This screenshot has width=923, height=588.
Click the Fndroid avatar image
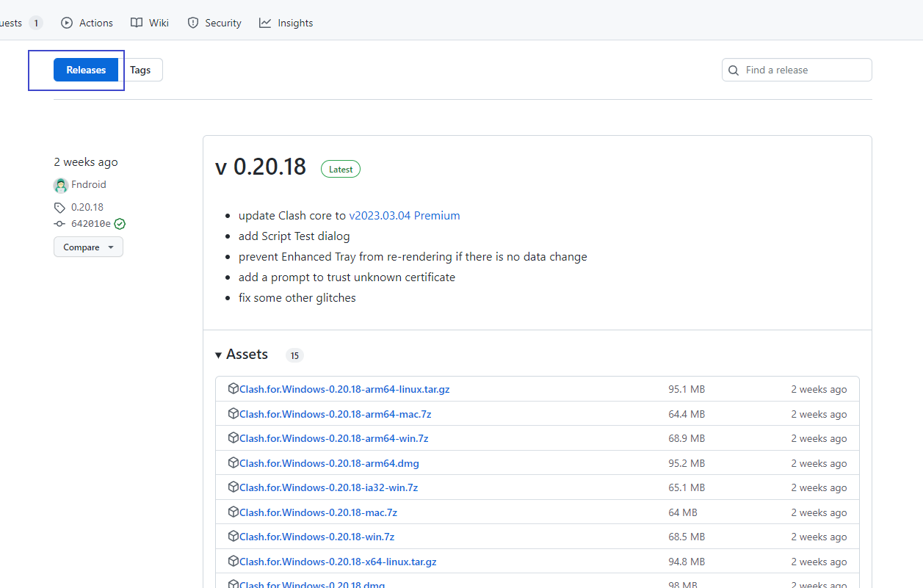point(61,185)
